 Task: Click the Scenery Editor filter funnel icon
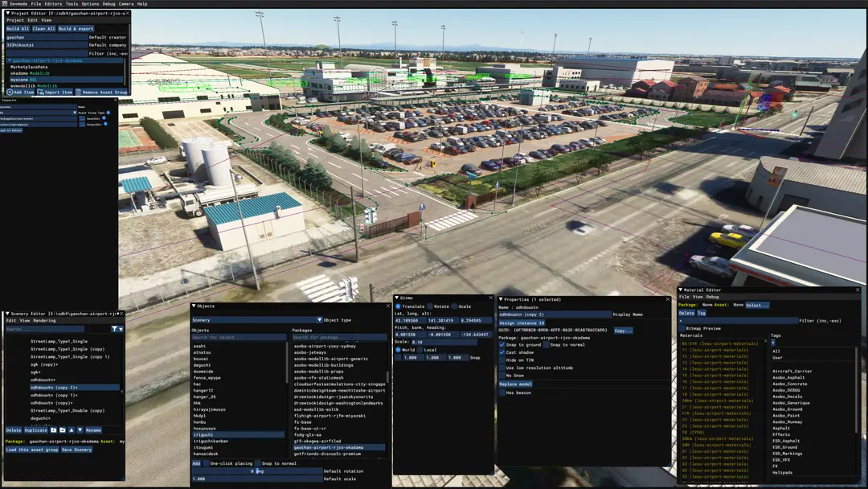[114, 329]
